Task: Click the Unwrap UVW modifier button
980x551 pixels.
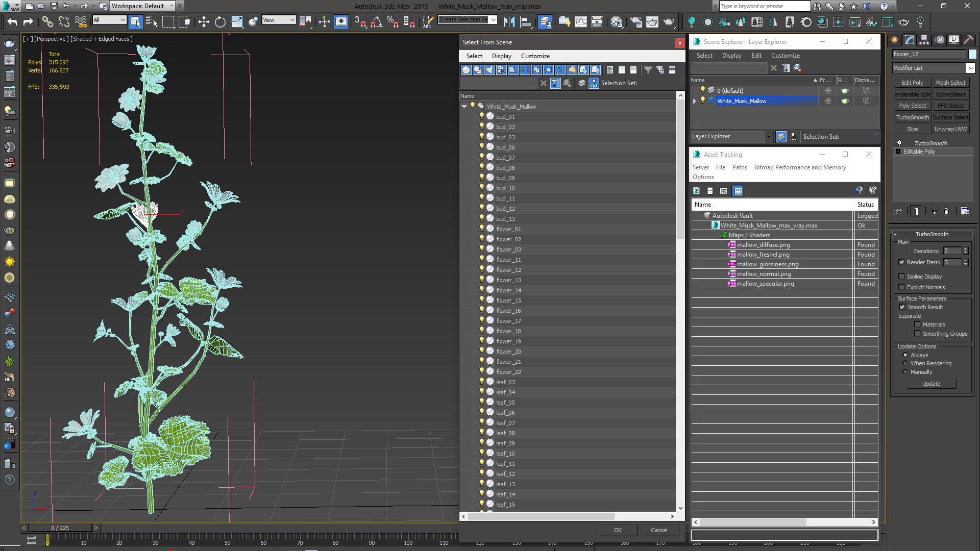Action: tap(950, 129)
